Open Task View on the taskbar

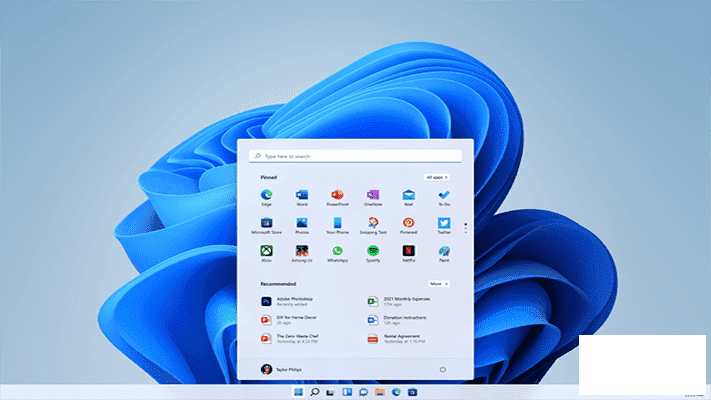click(x=331, y=392)
